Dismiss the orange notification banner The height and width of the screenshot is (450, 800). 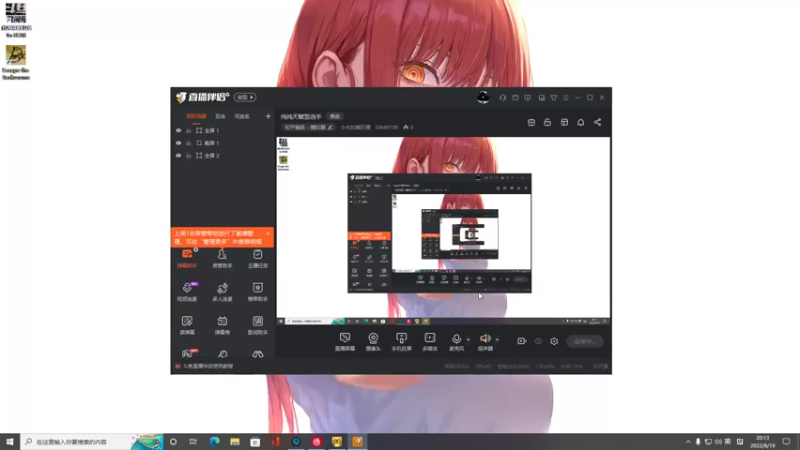(268, 233)
